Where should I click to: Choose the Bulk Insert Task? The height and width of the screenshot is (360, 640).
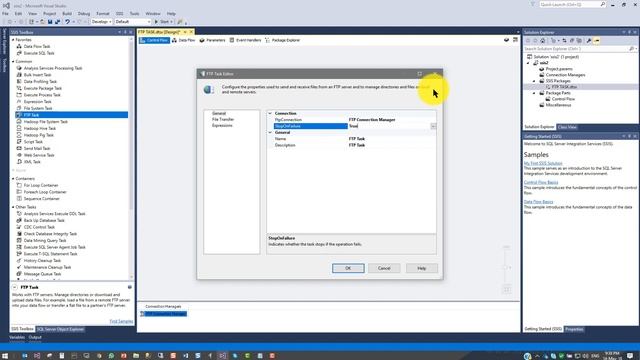tap(38, 75)
